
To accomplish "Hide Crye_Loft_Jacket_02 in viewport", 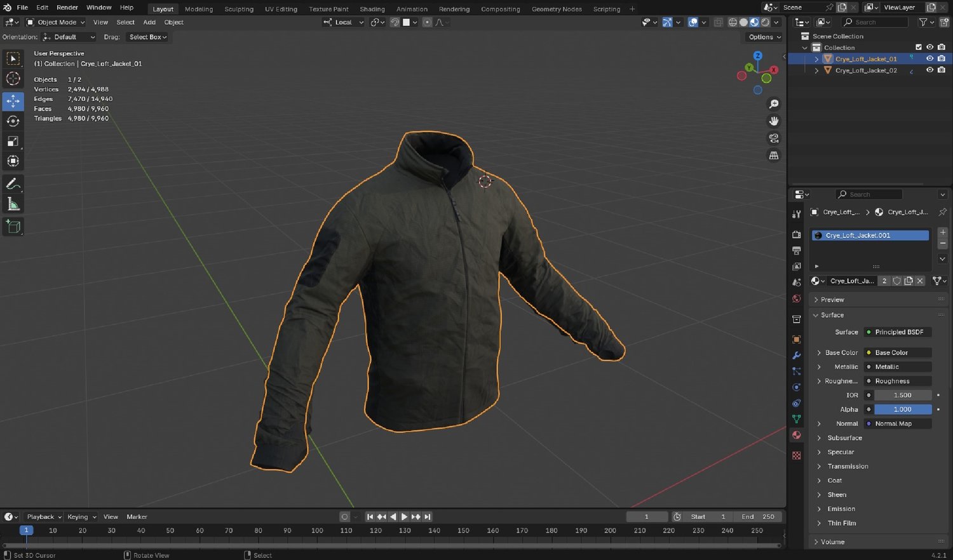I will [x=929, y=70].
